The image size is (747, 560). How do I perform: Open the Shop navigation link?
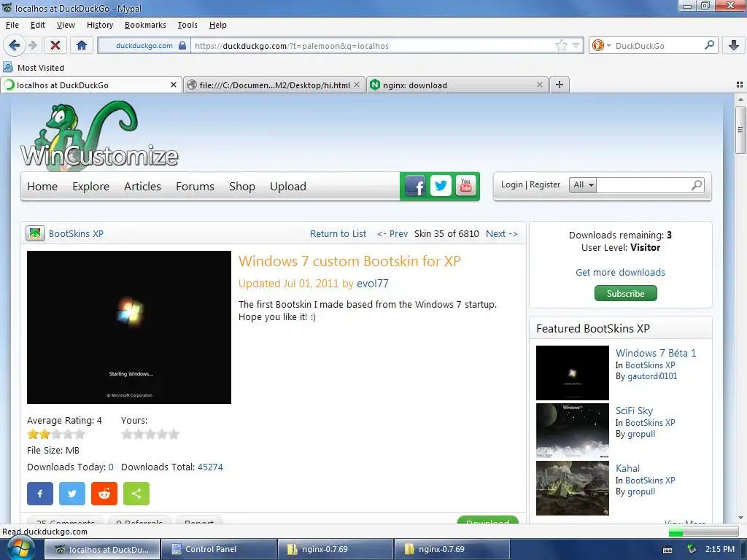pos(242,186)
